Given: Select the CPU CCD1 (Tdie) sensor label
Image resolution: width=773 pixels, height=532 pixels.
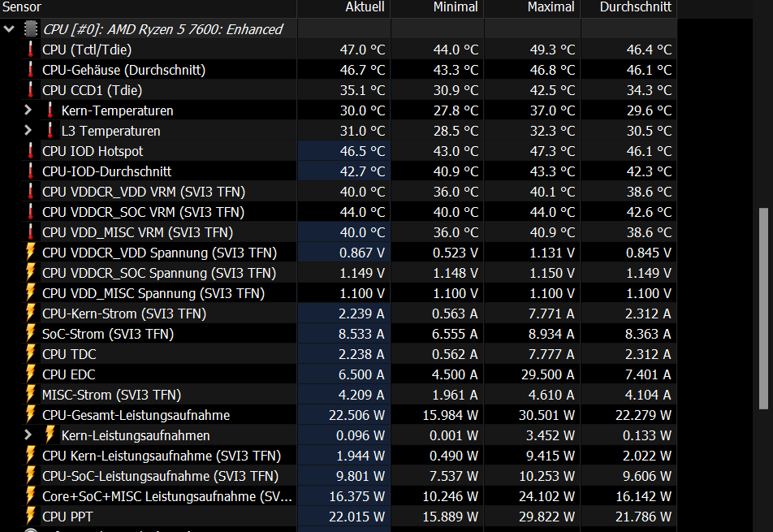Looking at the screenshot, I should coord(93,90).
